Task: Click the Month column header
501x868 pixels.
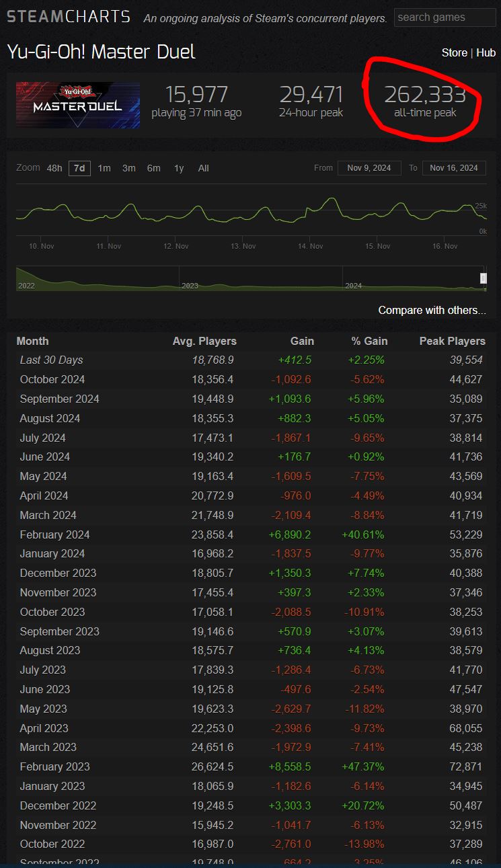Action: pyautogui.click(x=32, y=341)
